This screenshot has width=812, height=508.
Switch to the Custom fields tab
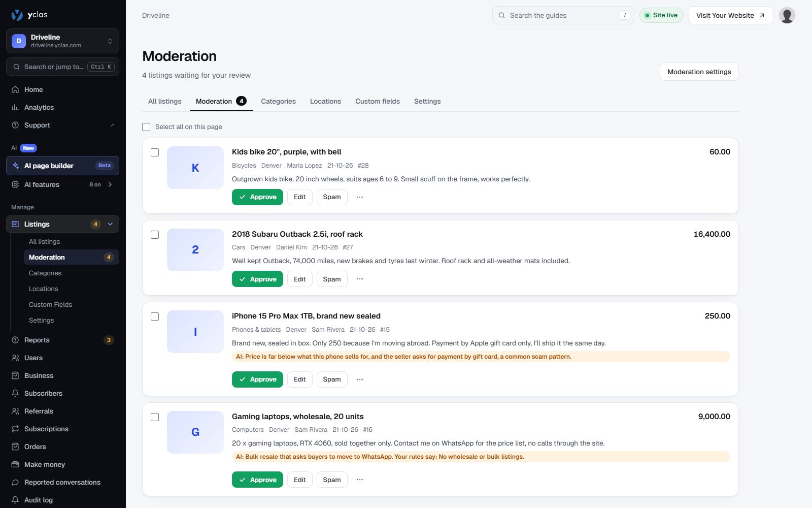pos(378,101)
